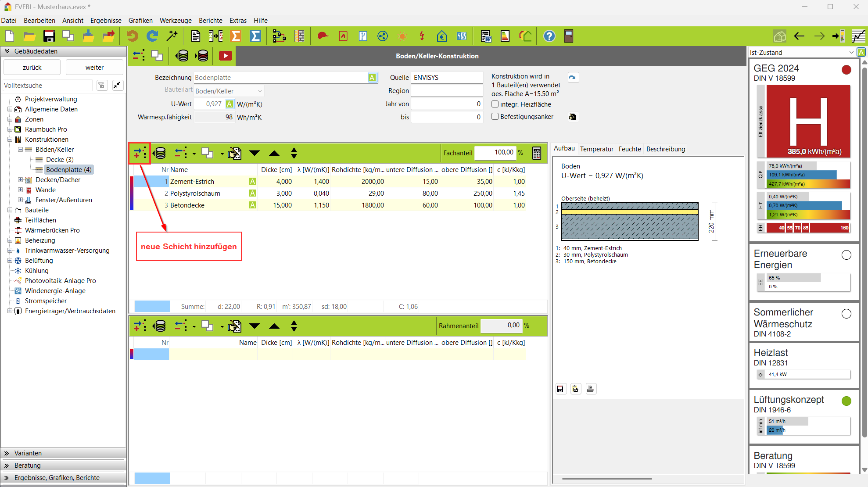Expand the Beratung sidebar section
868x487 pixels.
(x=64, y=466)
